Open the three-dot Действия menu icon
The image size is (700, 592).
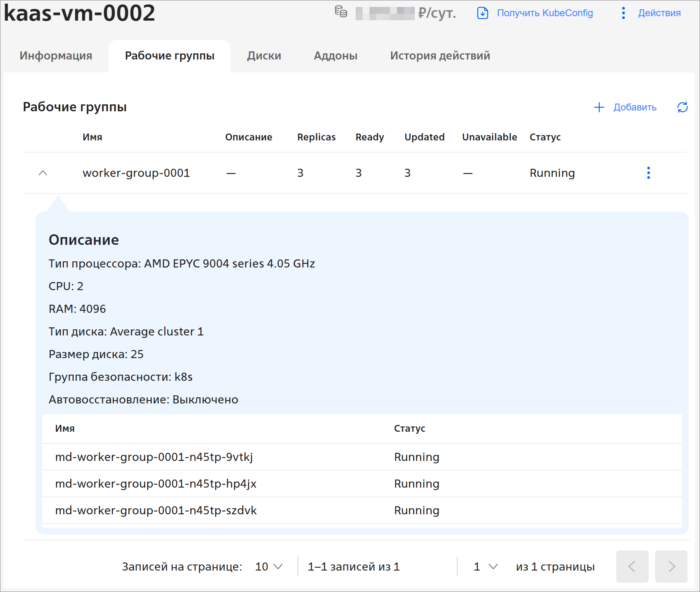pos(623,13)
